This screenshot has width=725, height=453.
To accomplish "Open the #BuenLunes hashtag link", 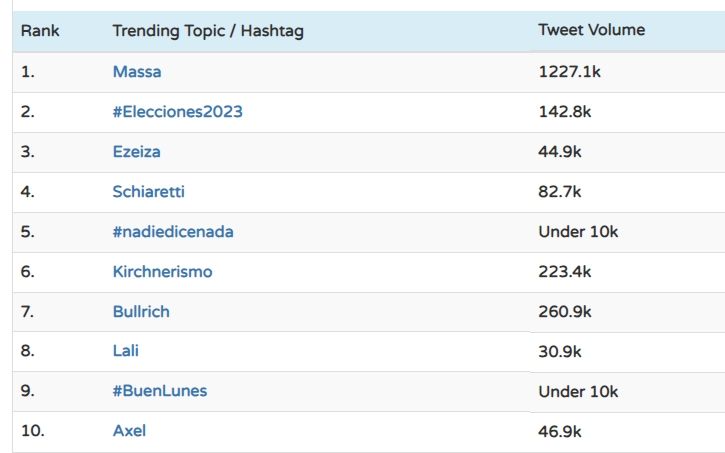I will click(x=160, y=391).
